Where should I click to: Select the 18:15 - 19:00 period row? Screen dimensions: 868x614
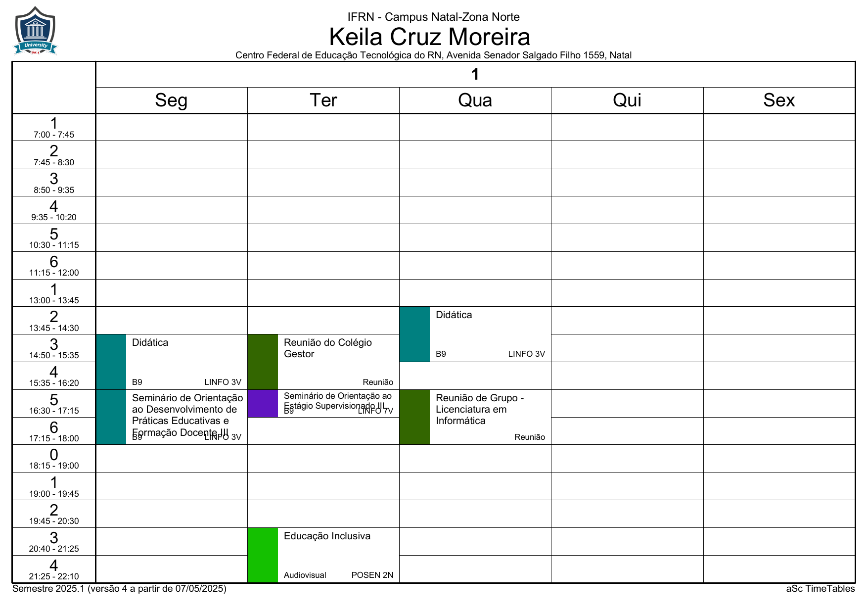pos(54,459)
